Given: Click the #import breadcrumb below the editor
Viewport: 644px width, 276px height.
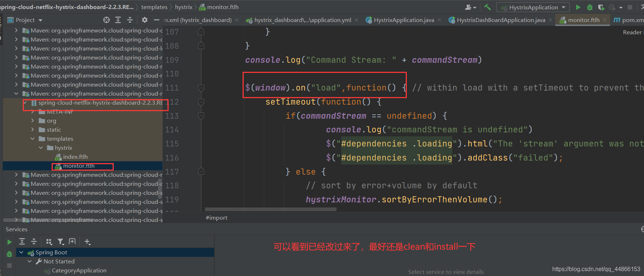Looking at the screenshot, I should 217,218.
